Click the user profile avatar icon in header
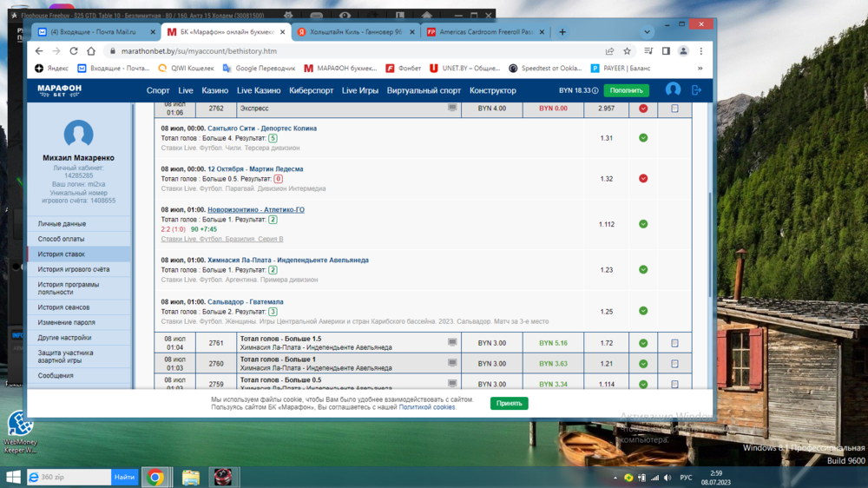The image size is (868, 488). point(673,90)
